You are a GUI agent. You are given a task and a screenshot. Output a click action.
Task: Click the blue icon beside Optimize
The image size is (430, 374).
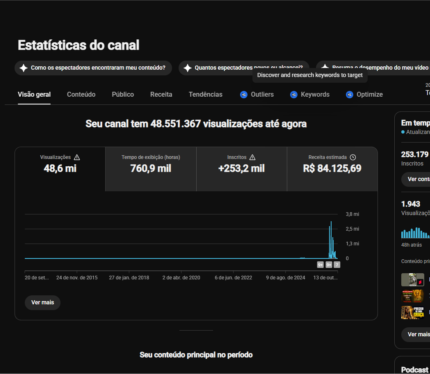tap(349, 95)
